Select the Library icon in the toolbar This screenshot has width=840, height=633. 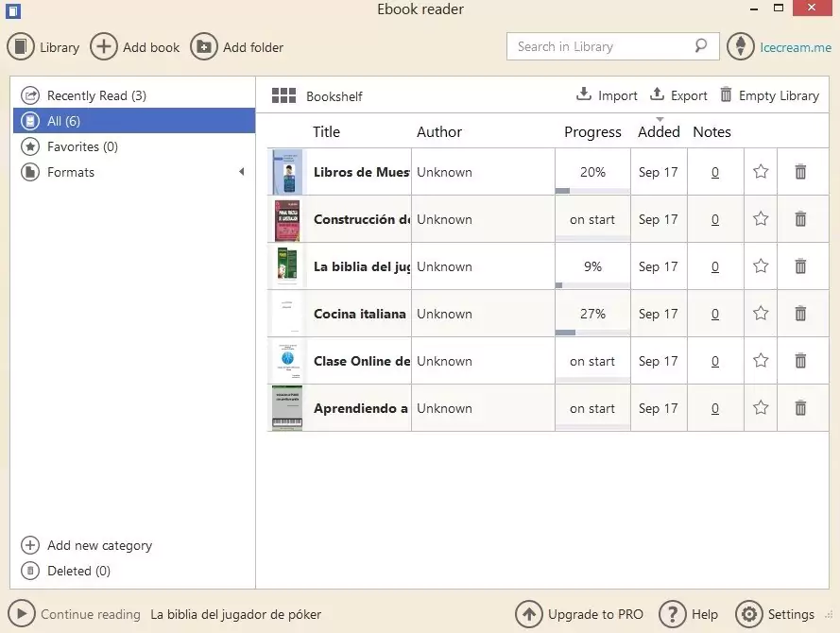point(21,46)
